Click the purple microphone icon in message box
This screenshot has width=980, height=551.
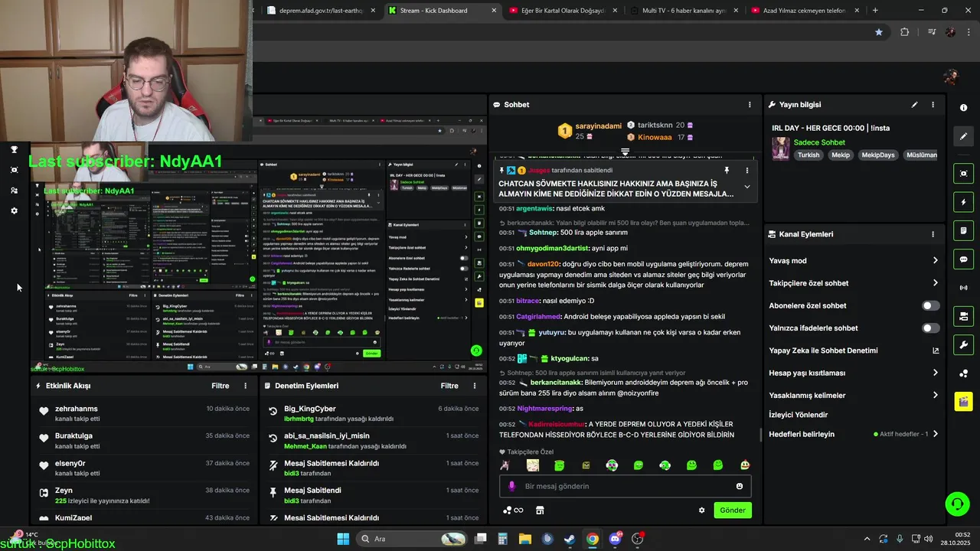point(512,486)
